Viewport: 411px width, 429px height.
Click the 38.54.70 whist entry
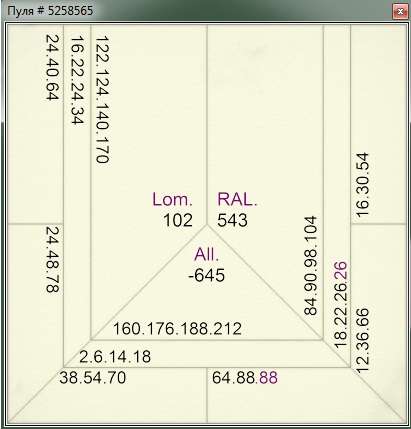click(93, 378)
